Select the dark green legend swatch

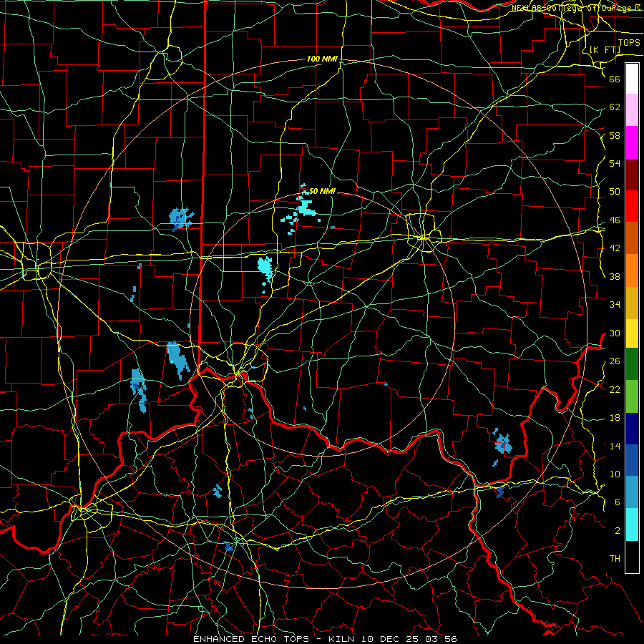(632, 364)
